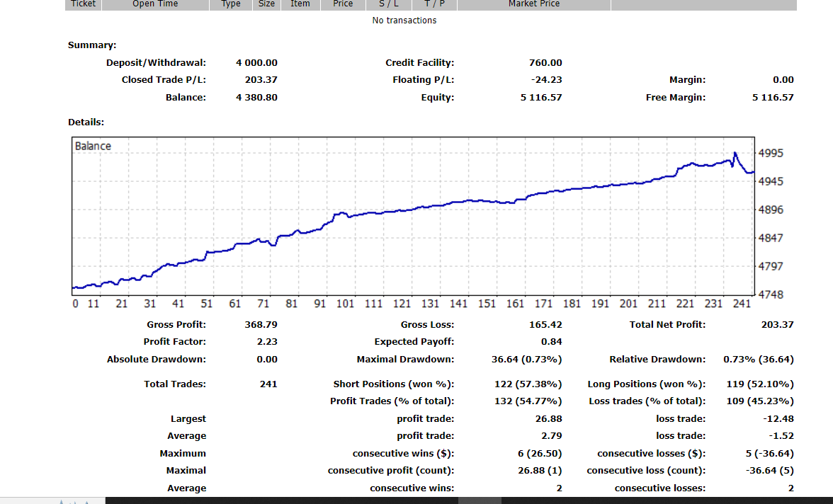Select the Closed Trade P/L value 203.37

261,80
